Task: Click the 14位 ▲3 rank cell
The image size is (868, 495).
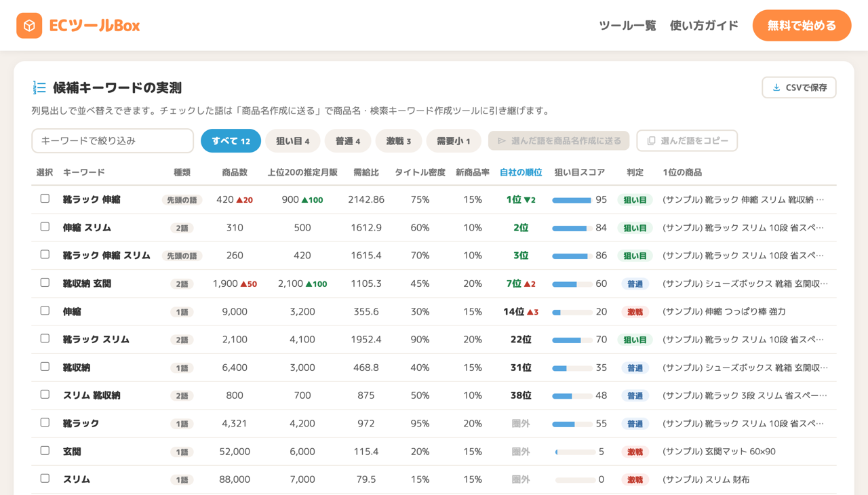Action: 521,312
